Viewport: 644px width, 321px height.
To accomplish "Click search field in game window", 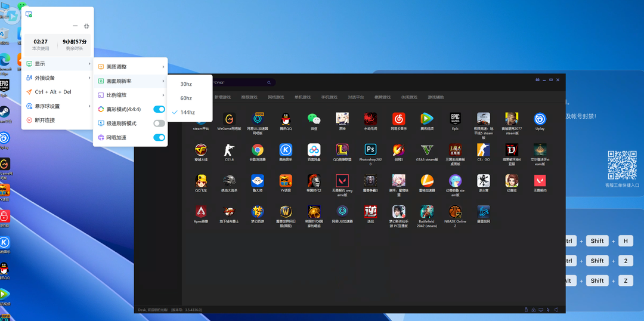I will click(x=242, y=82).
